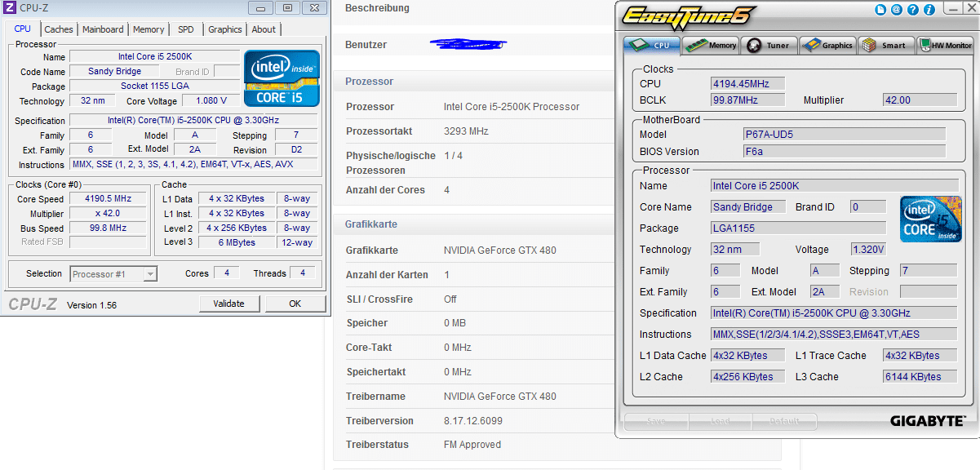Open the Graphics tab in CPU-Z
Image resolution: width=980 pixels, height=470 pixels.
pyautogui.click(x=225, y=29)
